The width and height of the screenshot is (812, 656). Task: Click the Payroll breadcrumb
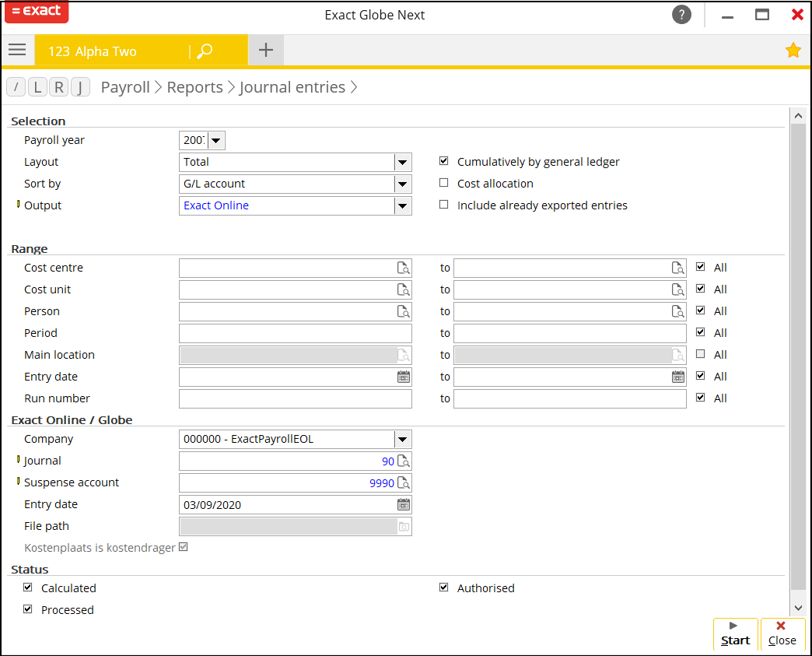click(x=125, y=87)
